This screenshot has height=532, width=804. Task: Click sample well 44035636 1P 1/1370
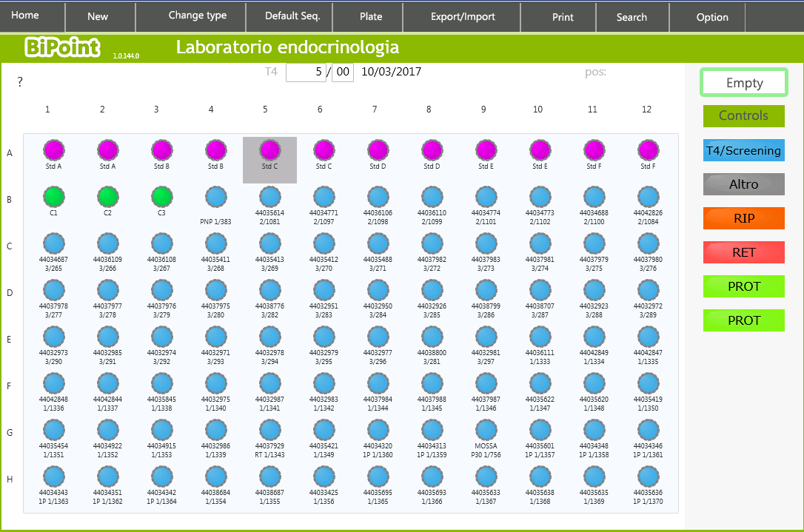tap(649, 477)
